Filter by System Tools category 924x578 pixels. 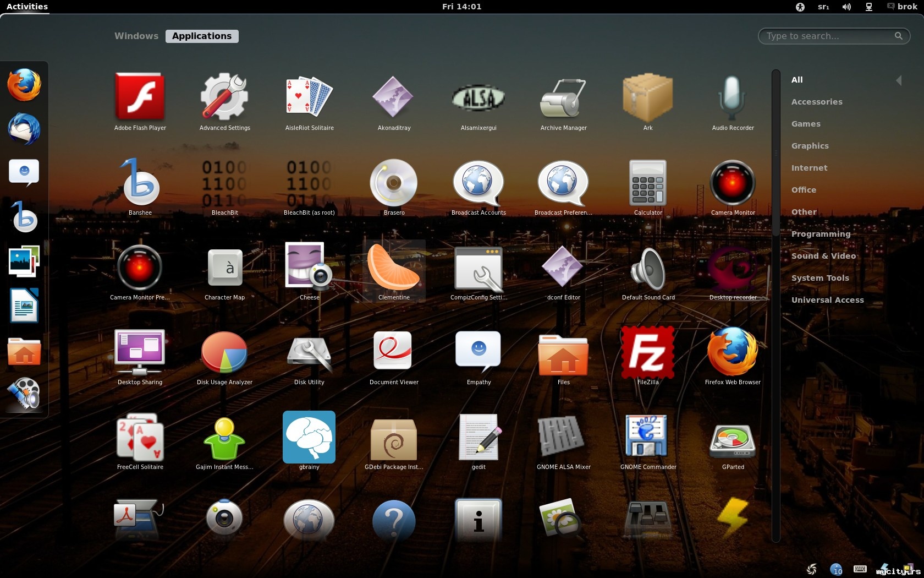pyautogui.click(x=820, y=278)
